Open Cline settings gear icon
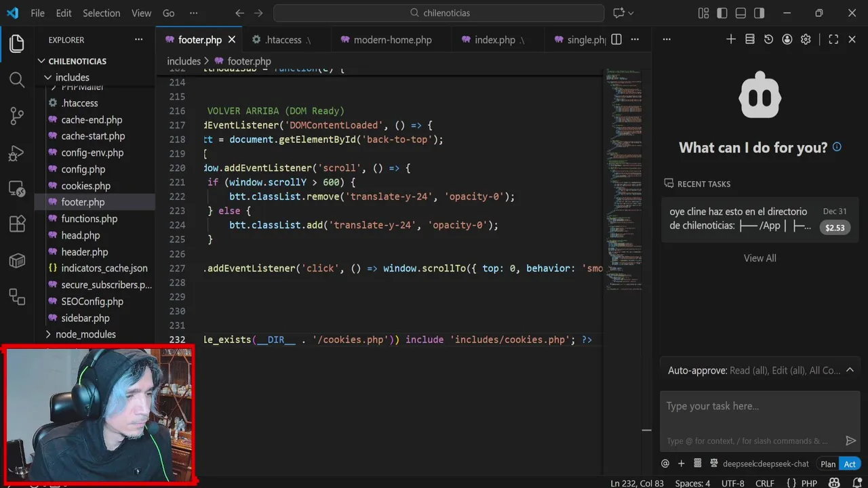This screenshot has width=868, height=488. pos(806,39)
